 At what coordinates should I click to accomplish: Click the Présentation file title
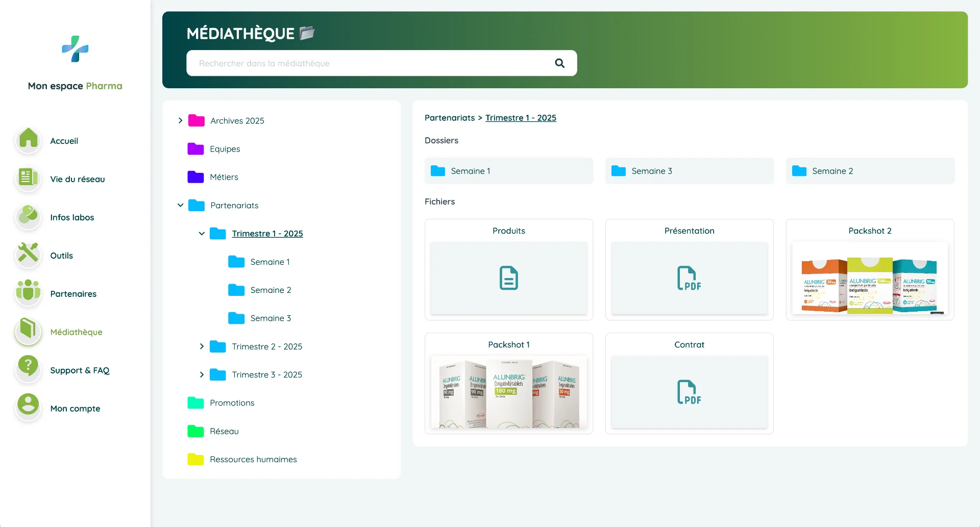(x=690, y=231)
